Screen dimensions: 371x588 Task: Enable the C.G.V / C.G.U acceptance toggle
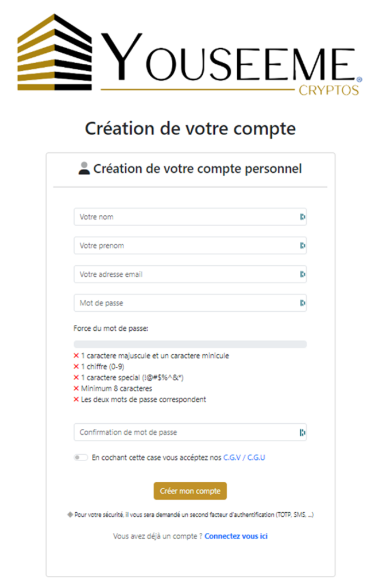click(81, 458)
